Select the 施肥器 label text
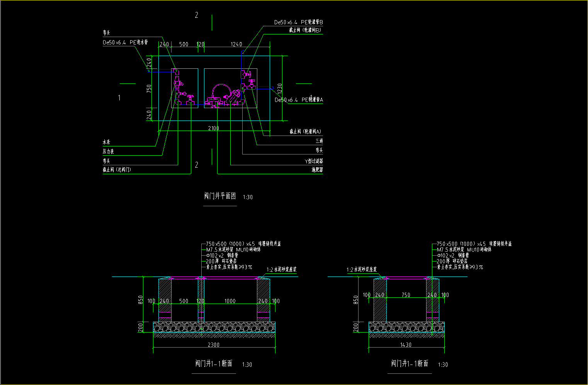This screenshot has height=385, width=588. coord(317,170)
